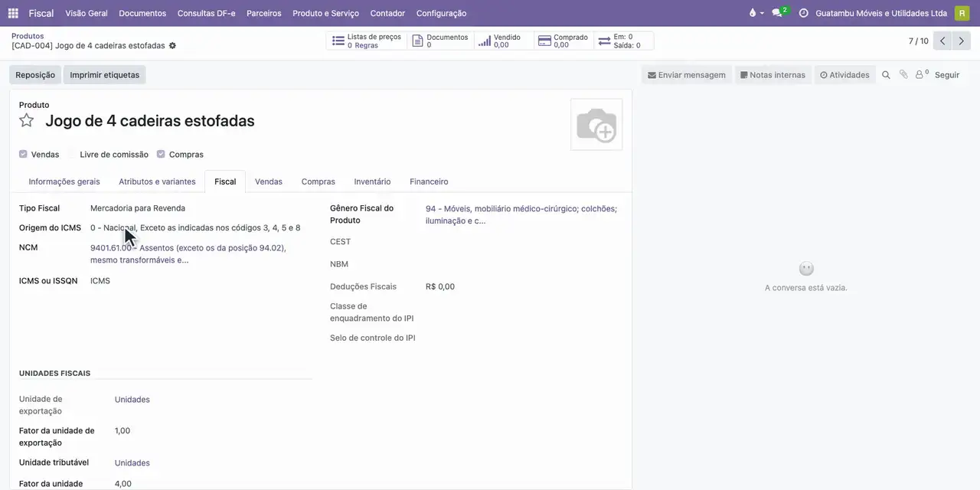This screenshot has height=490, width=980.
Task: Toggle the Compras checkbox
Action: (x=161, y=154)
